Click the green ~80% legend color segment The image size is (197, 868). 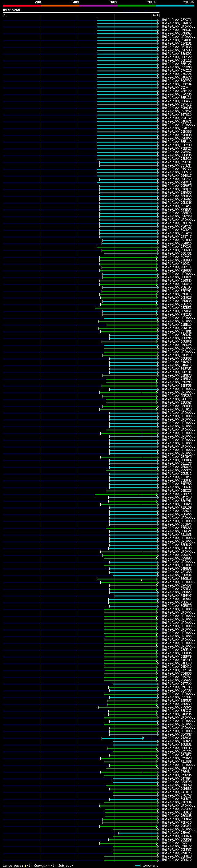(137, 6)
